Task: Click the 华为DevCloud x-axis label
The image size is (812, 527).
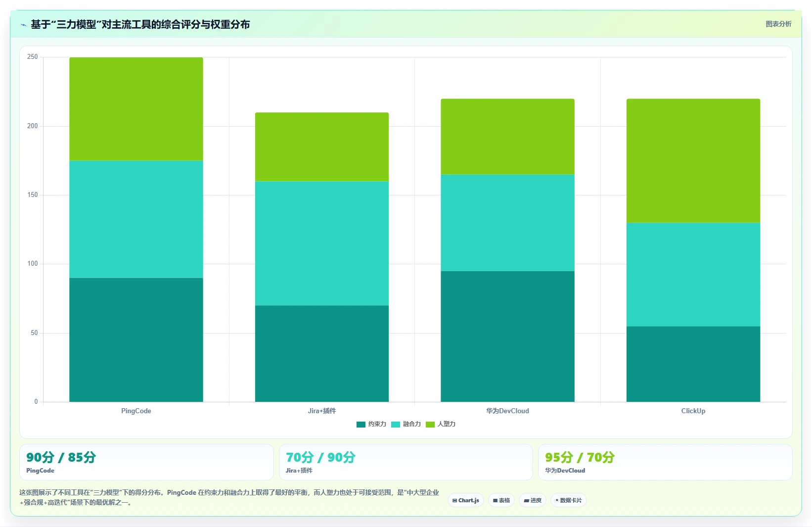Action: pos(507,411)
